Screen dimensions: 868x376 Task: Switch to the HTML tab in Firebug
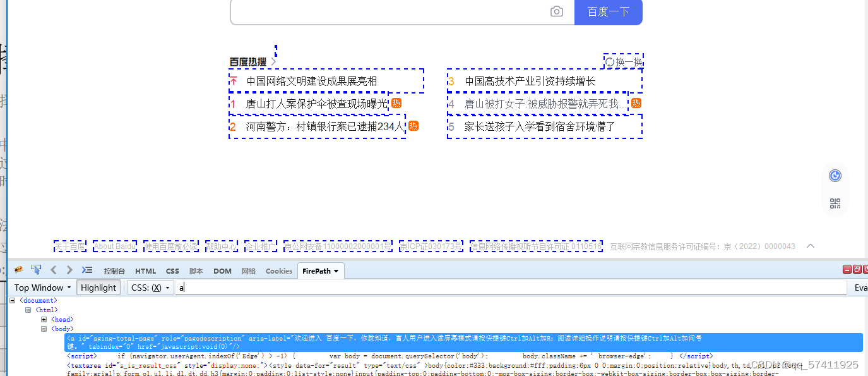tap(145, 270)
